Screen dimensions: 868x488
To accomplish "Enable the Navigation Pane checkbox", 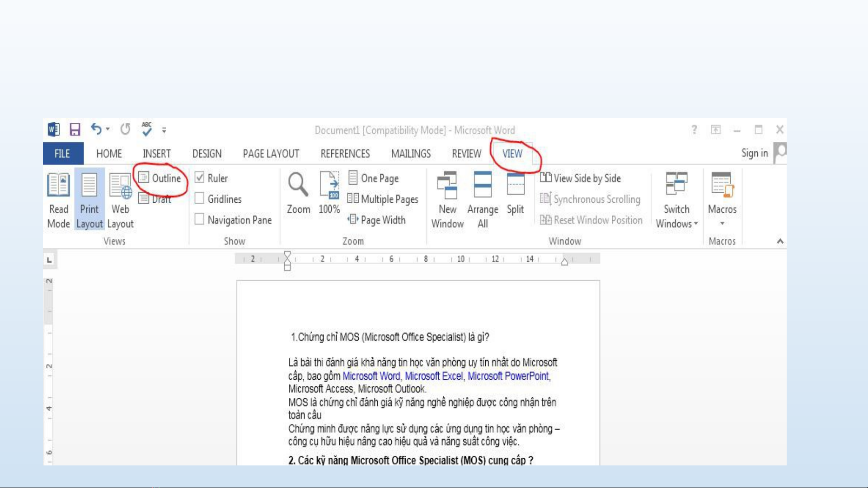I will click(199, 219).
